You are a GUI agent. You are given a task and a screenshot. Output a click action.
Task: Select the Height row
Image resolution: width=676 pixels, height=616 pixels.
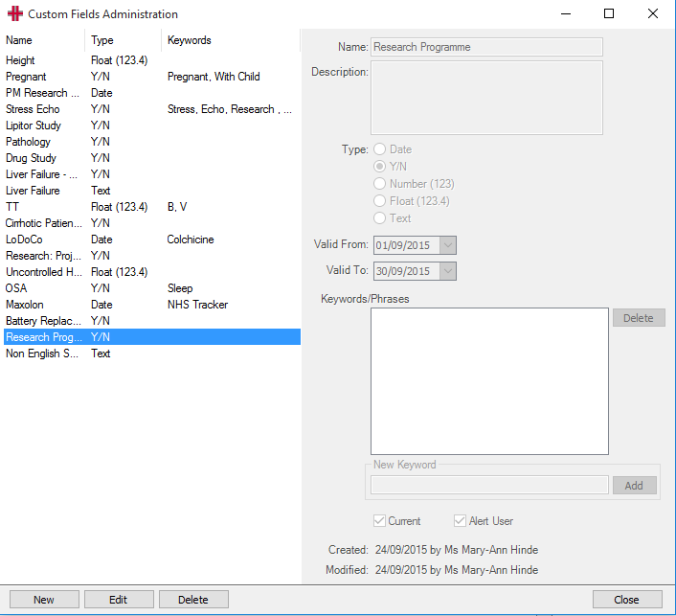[152, 60]
